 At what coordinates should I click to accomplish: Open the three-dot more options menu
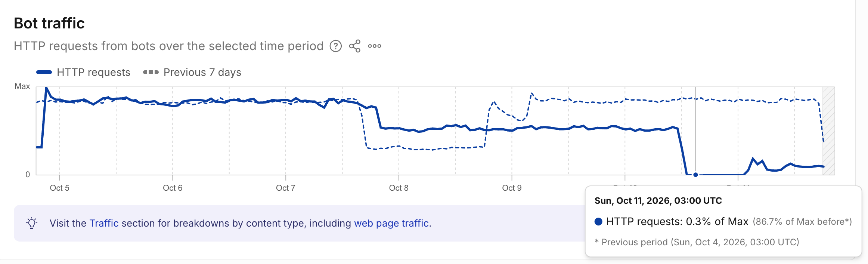coord(375,46)
